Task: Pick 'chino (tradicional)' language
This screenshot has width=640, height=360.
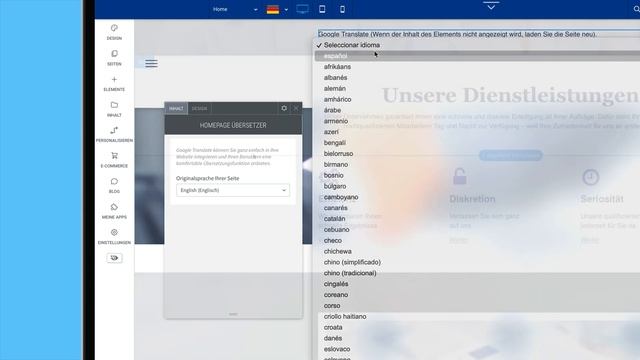Action: [x=350, y=273]
